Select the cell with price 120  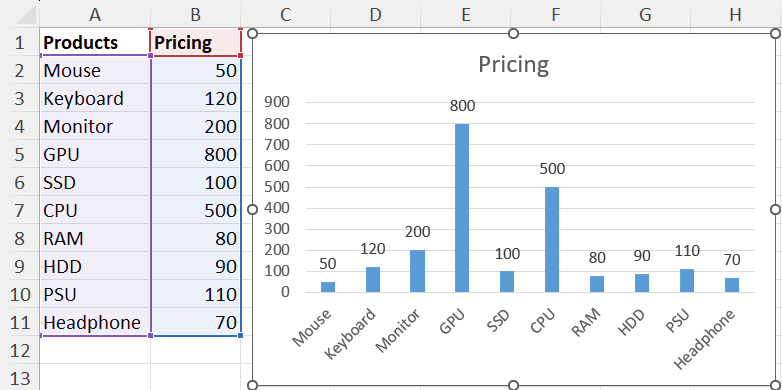coord(196,98)
